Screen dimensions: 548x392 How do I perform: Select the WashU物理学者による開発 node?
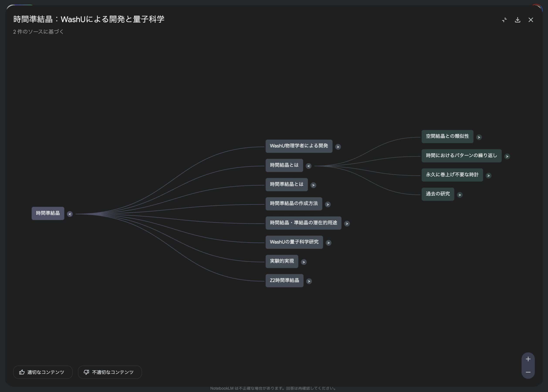[299, 146]
